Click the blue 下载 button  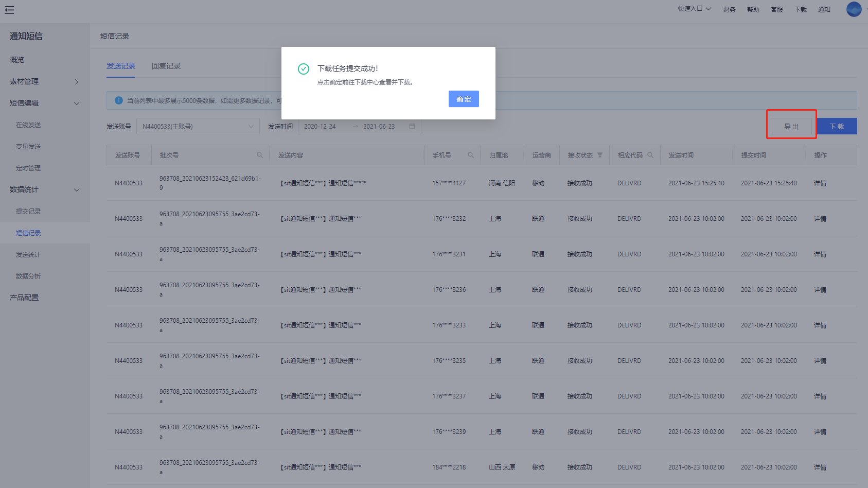pos(837,126)
